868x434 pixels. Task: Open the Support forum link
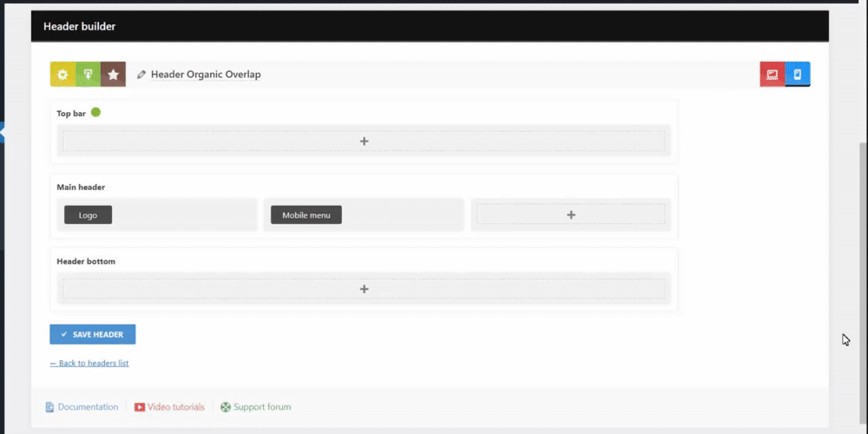(262, 407)
